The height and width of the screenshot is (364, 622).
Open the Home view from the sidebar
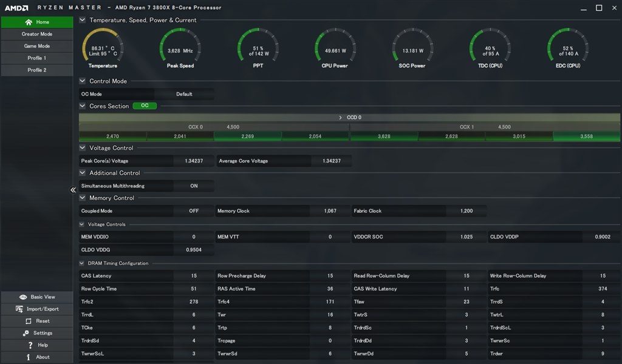tap(37, 22)
